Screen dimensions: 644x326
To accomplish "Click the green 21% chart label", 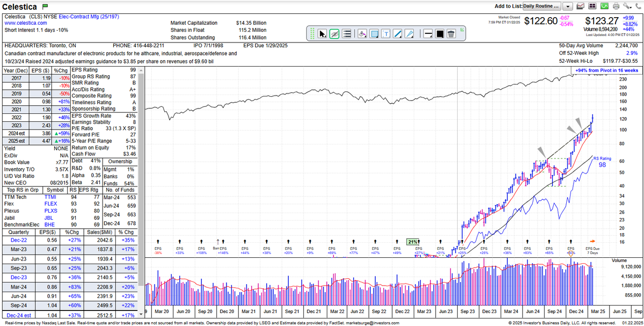I will coord(412,242).
